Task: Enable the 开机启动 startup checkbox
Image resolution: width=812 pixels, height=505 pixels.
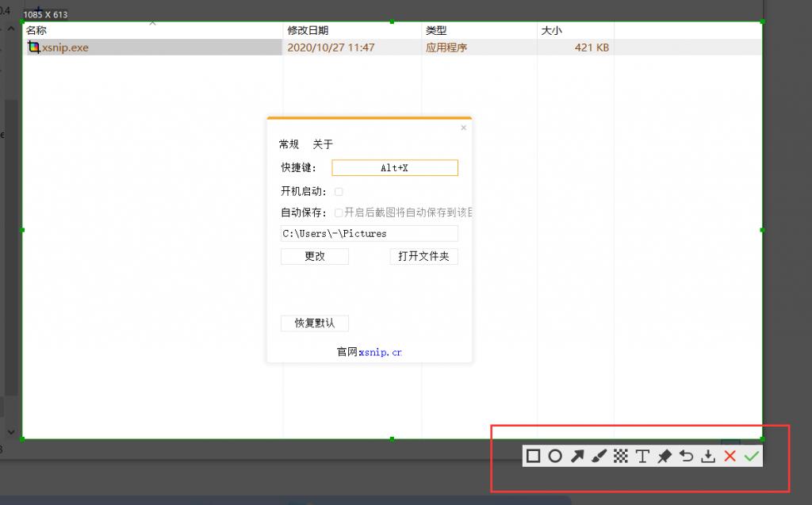Action: (x=339, y=191)
